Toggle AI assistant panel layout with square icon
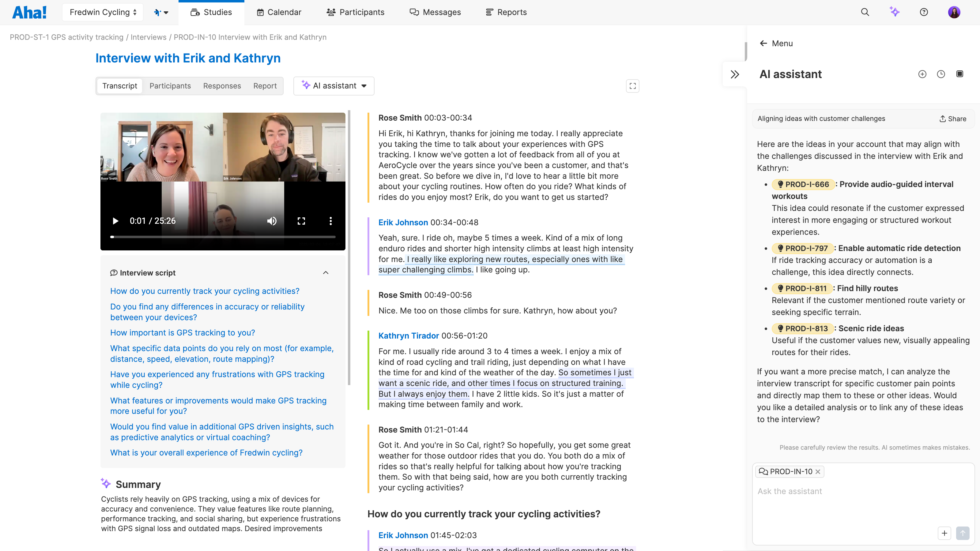This screenshot has width=980, height=551. [960, 74]
